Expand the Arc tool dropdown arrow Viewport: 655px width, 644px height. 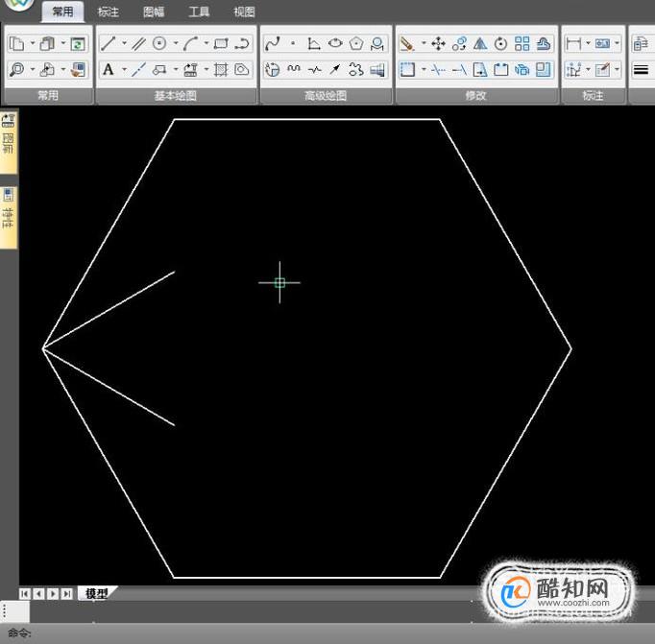(x=206, y=43)
